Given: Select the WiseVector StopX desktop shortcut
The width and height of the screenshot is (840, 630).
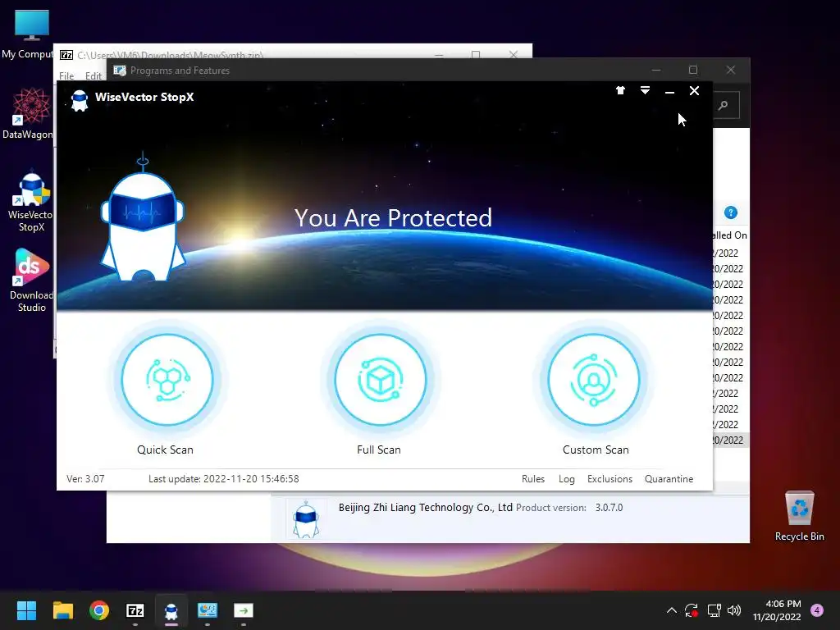Looking at the screenshot, I should click(30, 202).
